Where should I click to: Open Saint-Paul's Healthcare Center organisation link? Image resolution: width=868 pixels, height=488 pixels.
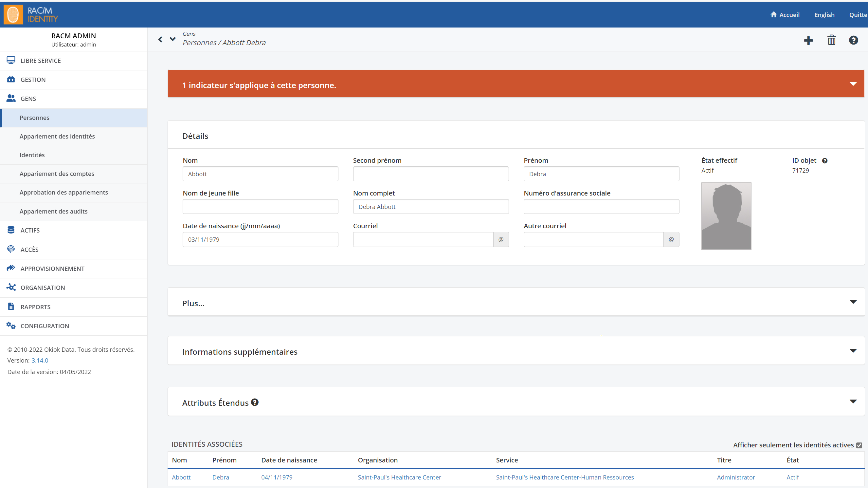(x=399, y=477)
